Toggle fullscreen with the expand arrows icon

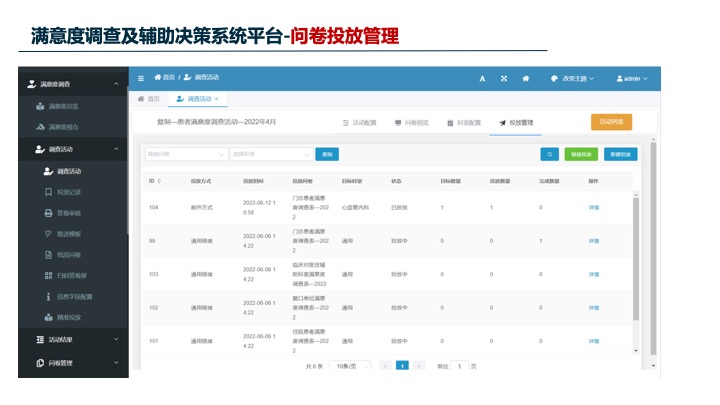click(x=504, y=79)
